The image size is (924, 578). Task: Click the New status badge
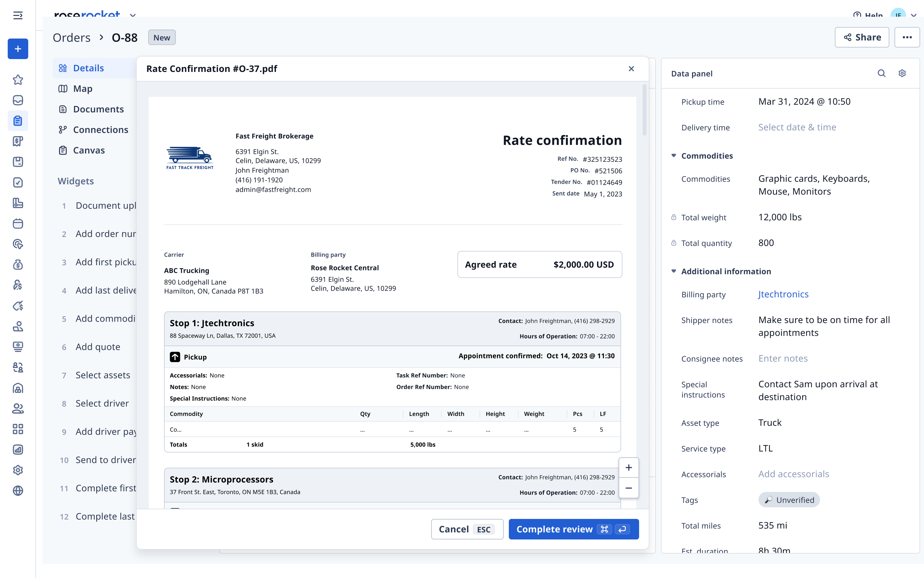coord(162,38)
